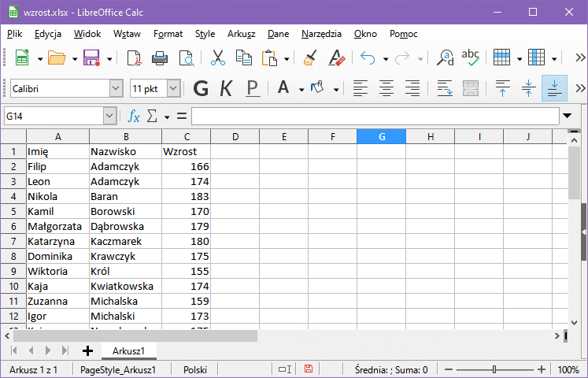Viewport: 588px width, 378px height.
Task: Run the spelling check (abc icon)
Action: (471, 58)
